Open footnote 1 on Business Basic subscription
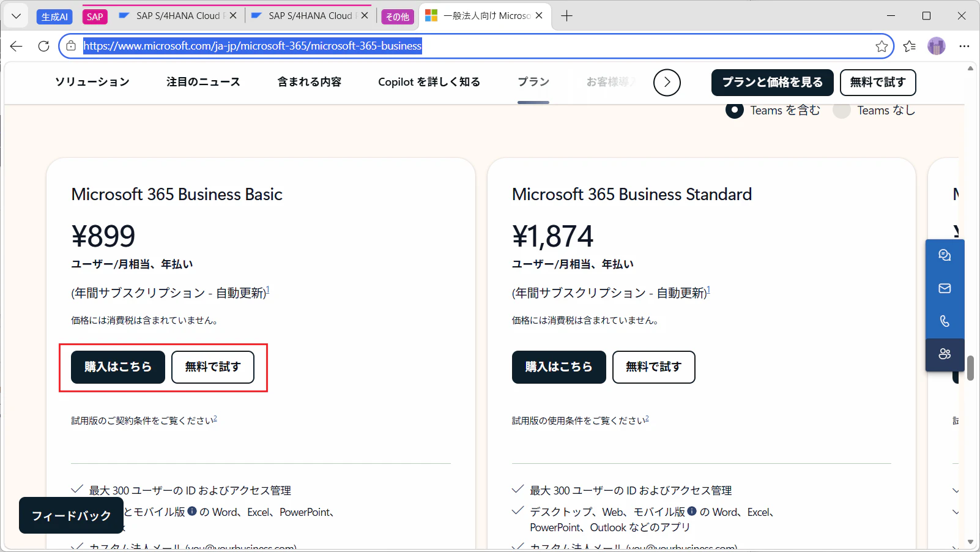The height and width of the screenshot is (552, 980). click(268, 290)
